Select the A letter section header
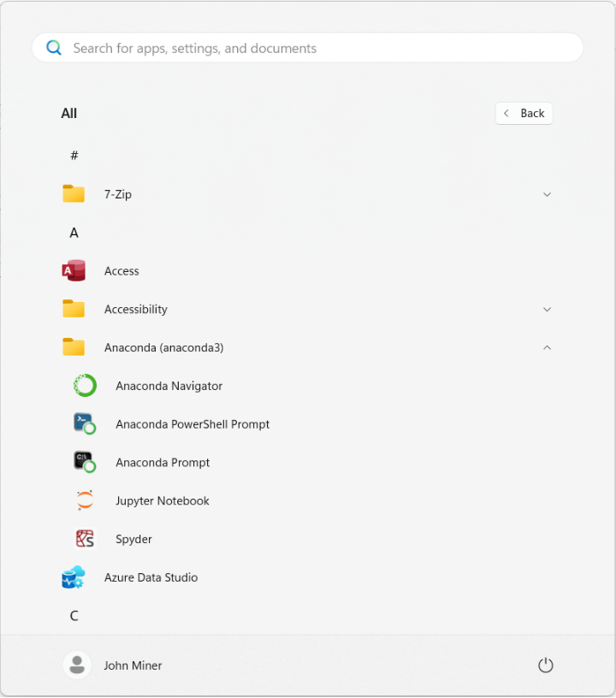The image size is (616, 698). pyautogui.click(x=74, y=233)
